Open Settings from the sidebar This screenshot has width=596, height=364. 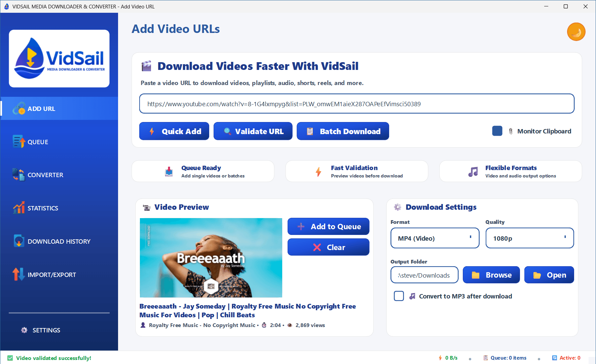(x=59, y=330)
